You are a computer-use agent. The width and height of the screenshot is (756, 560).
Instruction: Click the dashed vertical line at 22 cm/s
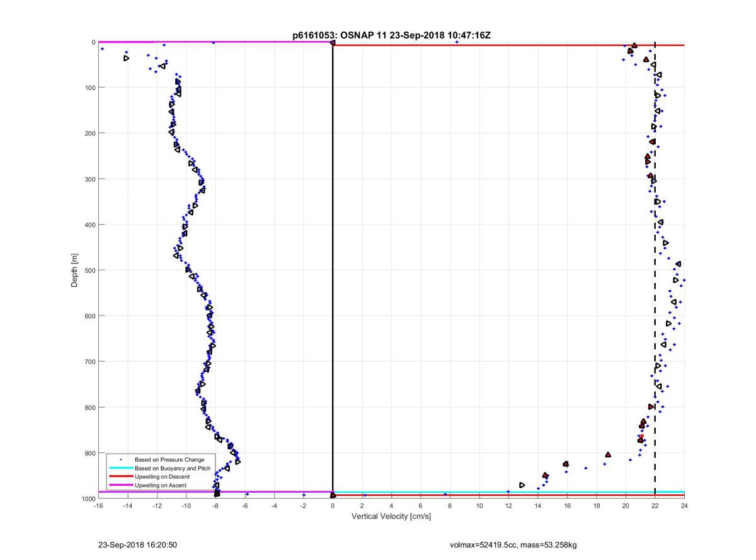[655, 270]
